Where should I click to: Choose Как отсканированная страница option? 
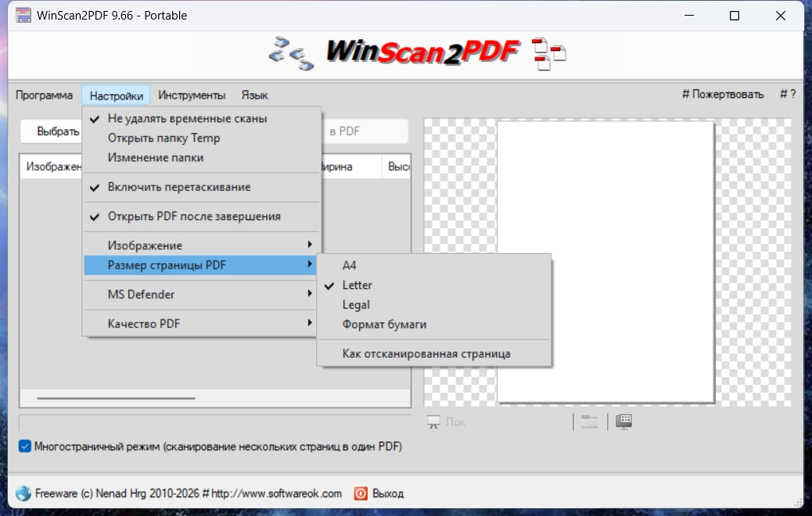[x=434, y=354]
